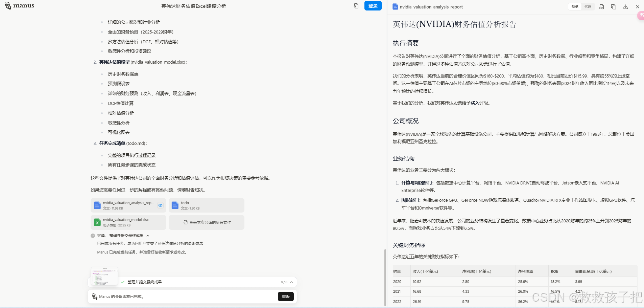Click the 敏感性分析和投资建议 bullet item
Image resolution: width=644 pixels, height=308 pixels.
129,51
